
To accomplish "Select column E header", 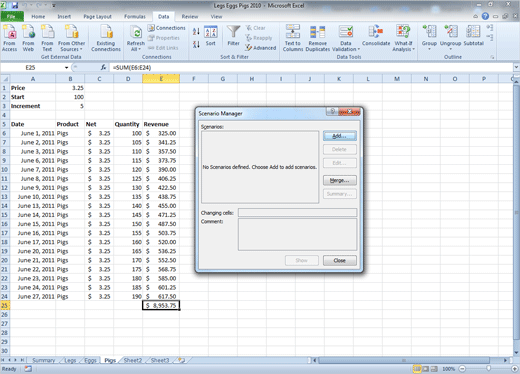I will coord(161,79).
